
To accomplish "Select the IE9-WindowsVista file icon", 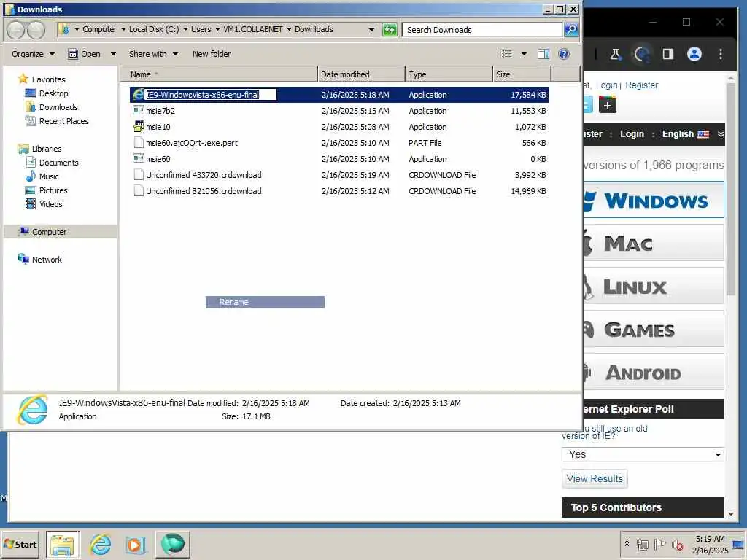I will point(138,94).
